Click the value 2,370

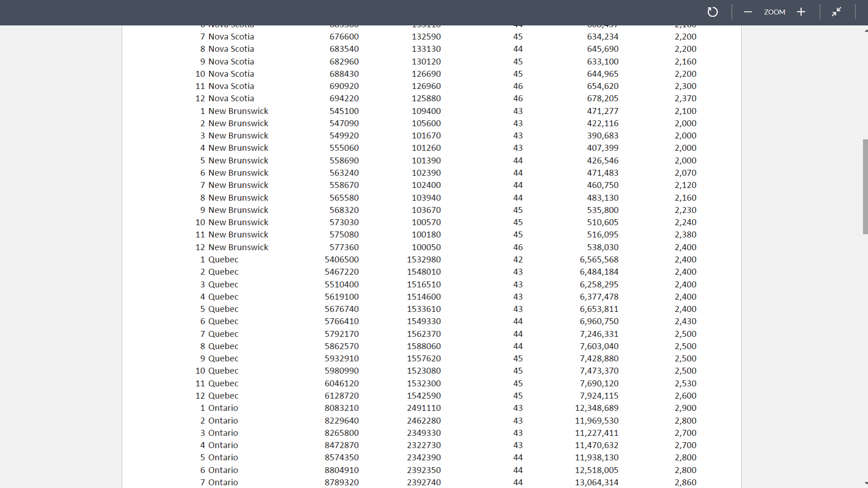click(685, 99)
